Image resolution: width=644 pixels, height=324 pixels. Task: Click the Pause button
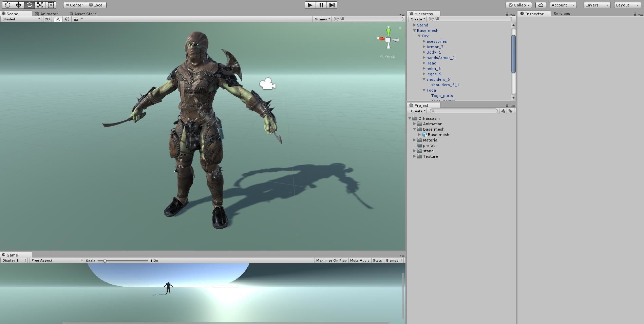[321, 5]
